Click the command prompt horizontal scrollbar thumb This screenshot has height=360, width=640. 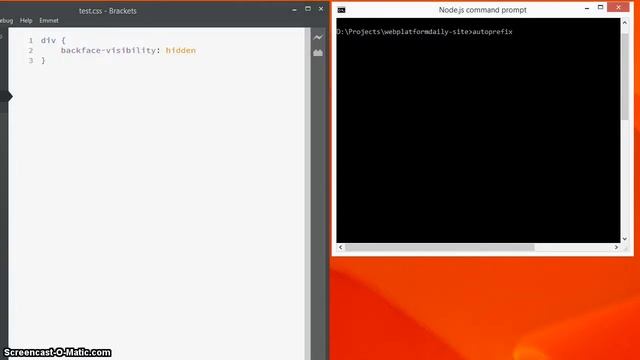coord(440,247)
